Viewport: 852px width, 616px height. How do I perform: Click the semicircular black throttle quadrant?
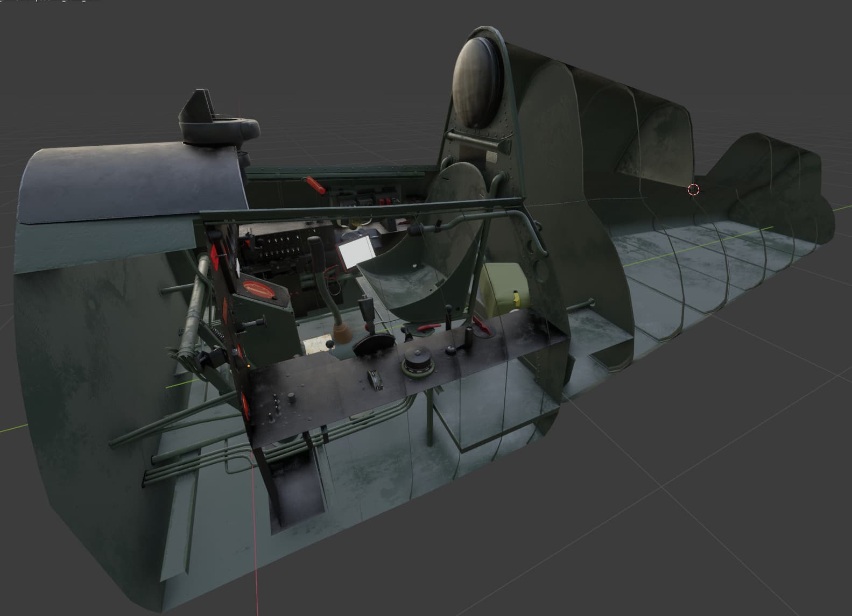tap(374, 344)
